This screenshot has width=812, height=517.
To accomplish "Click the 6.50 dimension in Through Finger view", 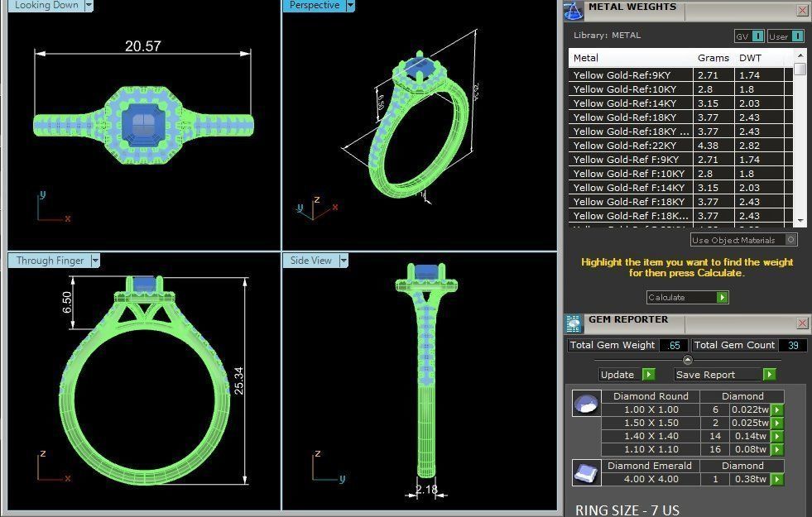I will [x=67, y=302].
